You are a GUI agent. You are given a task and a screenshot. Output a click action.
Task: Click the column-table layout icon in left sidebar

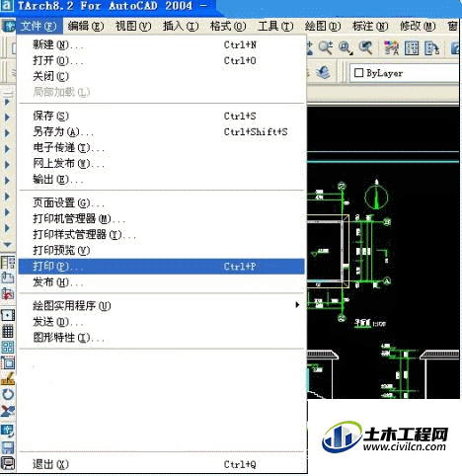8,263
